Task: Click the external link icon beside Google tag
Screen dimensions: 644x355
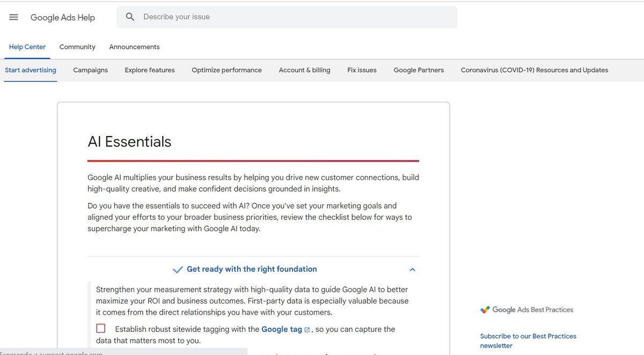Action: [306, 329]
